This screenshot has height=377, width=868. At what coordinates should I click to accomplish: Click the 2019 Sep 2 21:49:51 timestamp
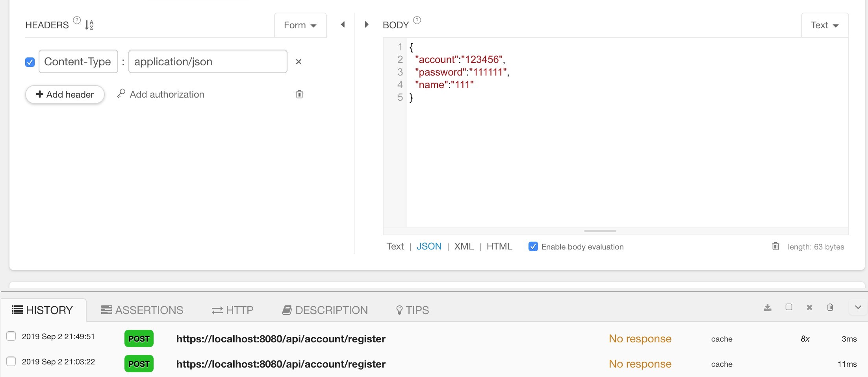click(x=58, y=336)
